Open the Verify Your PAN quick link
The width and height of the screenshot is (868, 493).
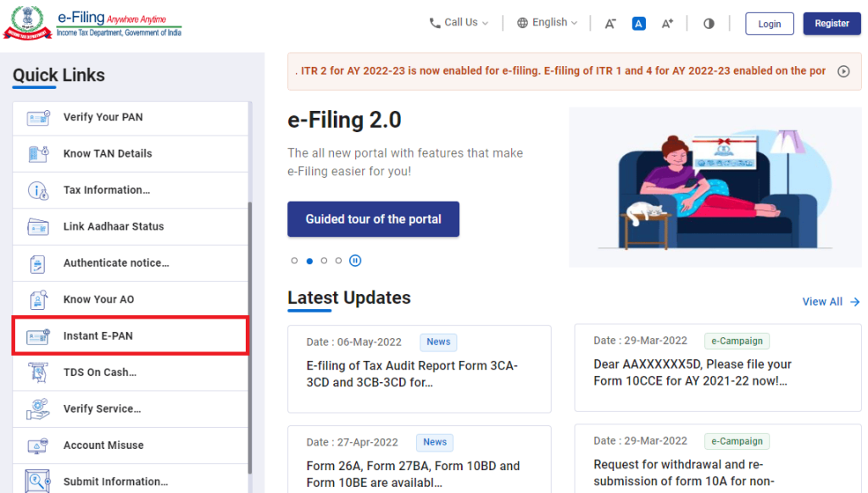click(131, 117)
